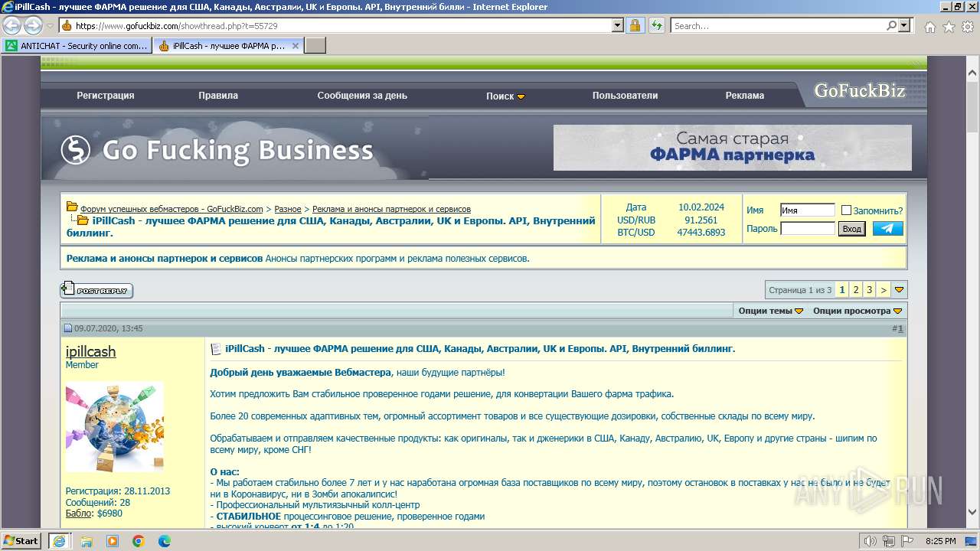
Task: Launch Edge from taskbar
Action: coord(165,541)
